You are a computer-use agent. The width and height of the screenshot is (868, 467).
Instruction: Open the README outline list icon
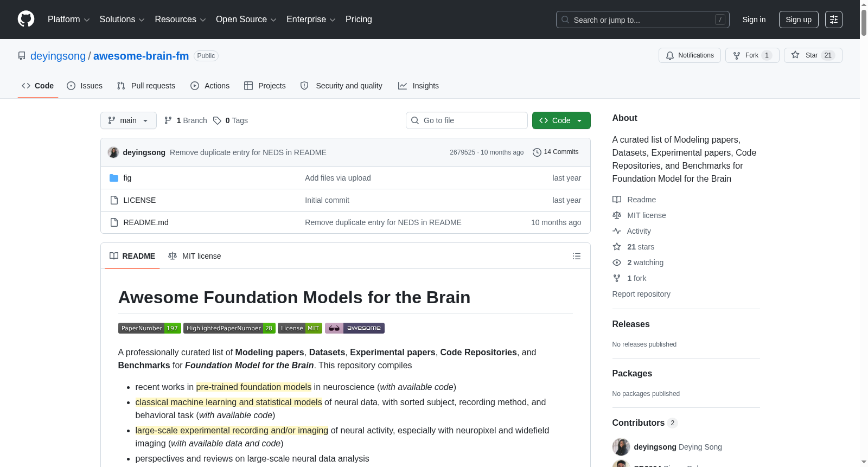577,256
